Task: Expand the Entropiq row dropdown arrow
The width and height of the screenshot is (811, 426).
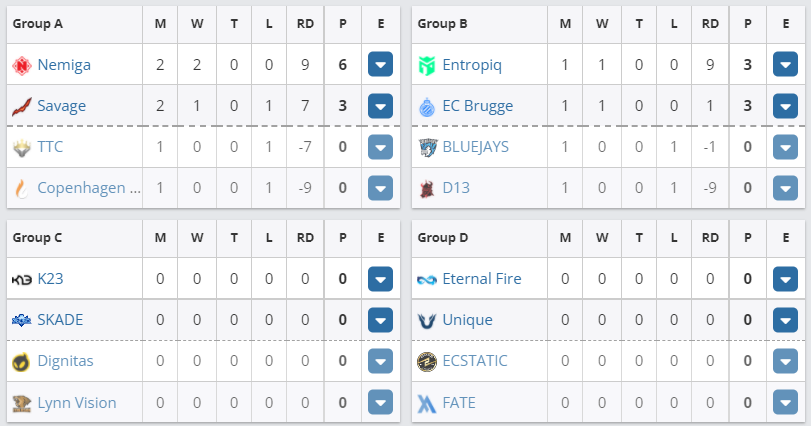Action: 785,66
